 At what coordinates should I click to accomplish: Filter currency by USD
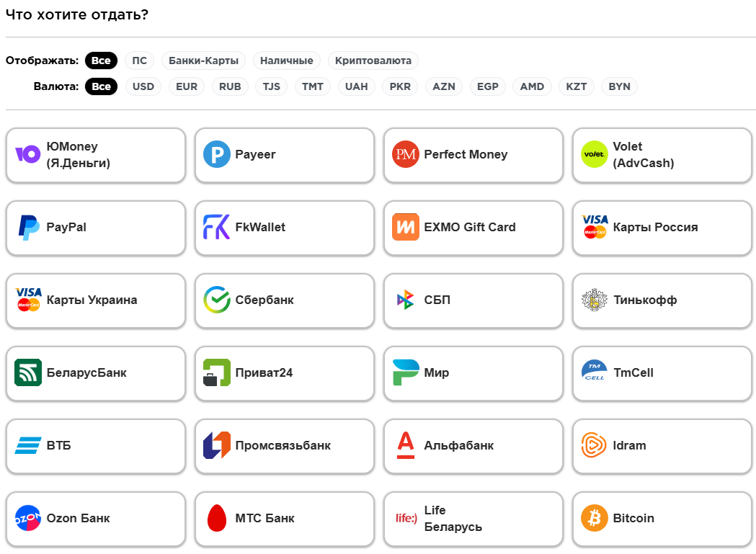click(x=143, y=86)
